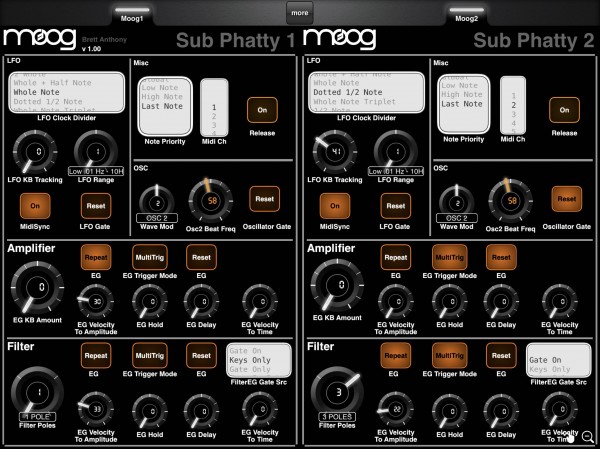Image resolution: width=600 pixels, height=449 pixels.
Task: Toggle Oscillator Gate Reset in Sub Phatty 1
Action: pos(264,199)
